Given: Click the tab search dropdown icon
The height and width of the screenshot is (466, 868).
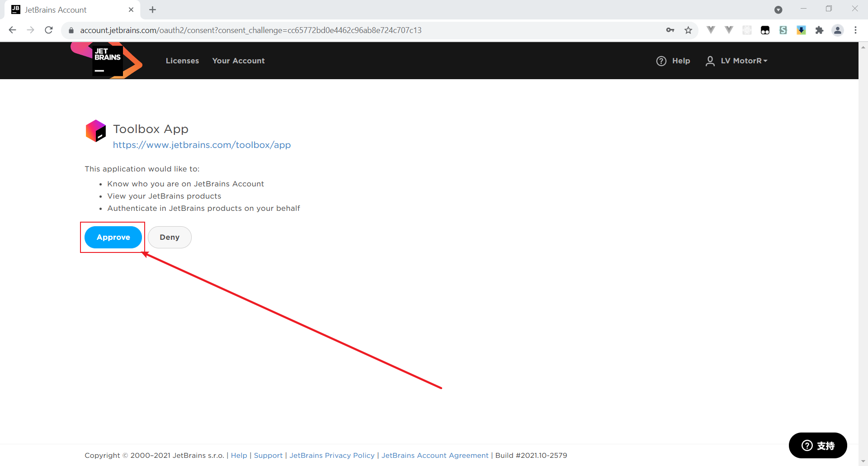Looking at the screenshot, I should (x=778, y=10).
